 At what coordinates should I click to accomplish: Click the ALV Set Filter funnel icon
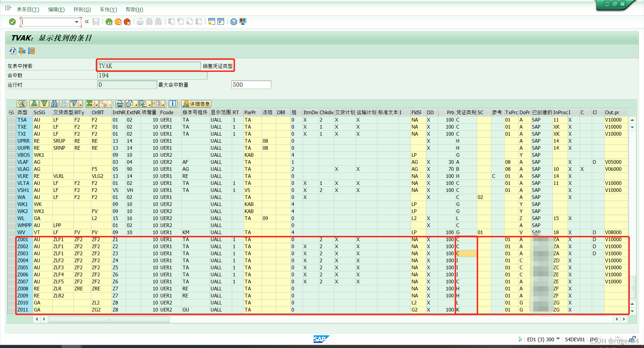pos(74,104)
